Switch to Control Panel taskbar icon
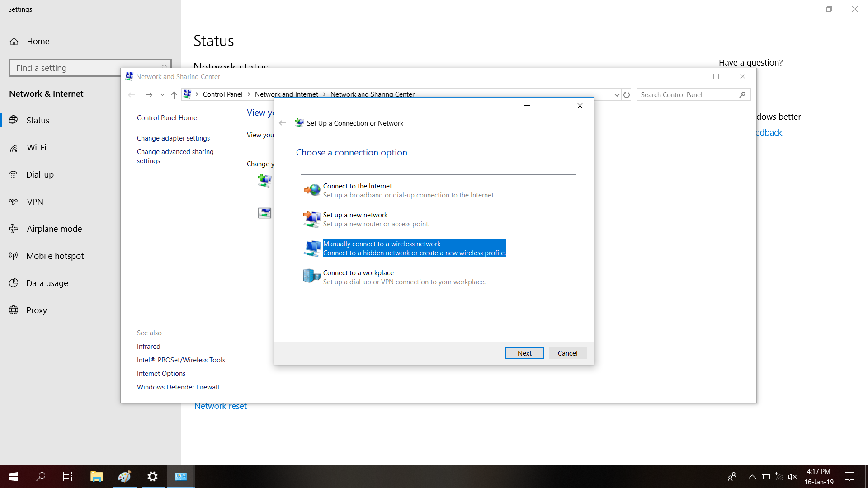 181,476
